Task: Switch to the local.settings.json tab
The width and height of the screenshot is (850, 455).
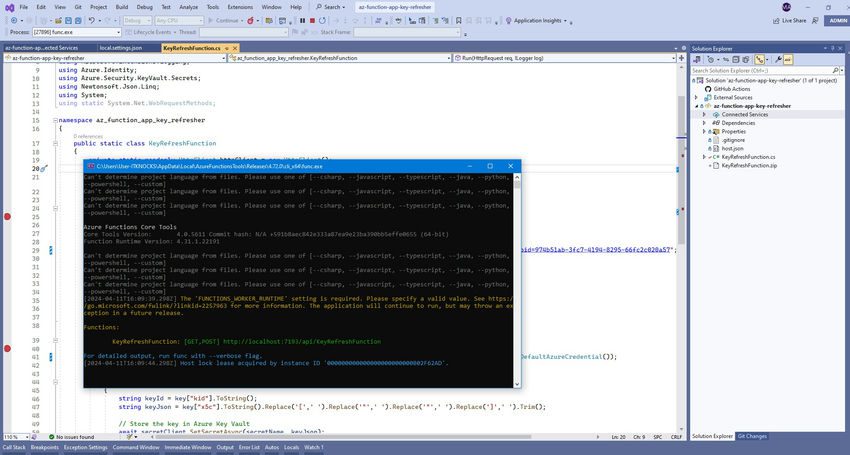Action: (121, 48)
